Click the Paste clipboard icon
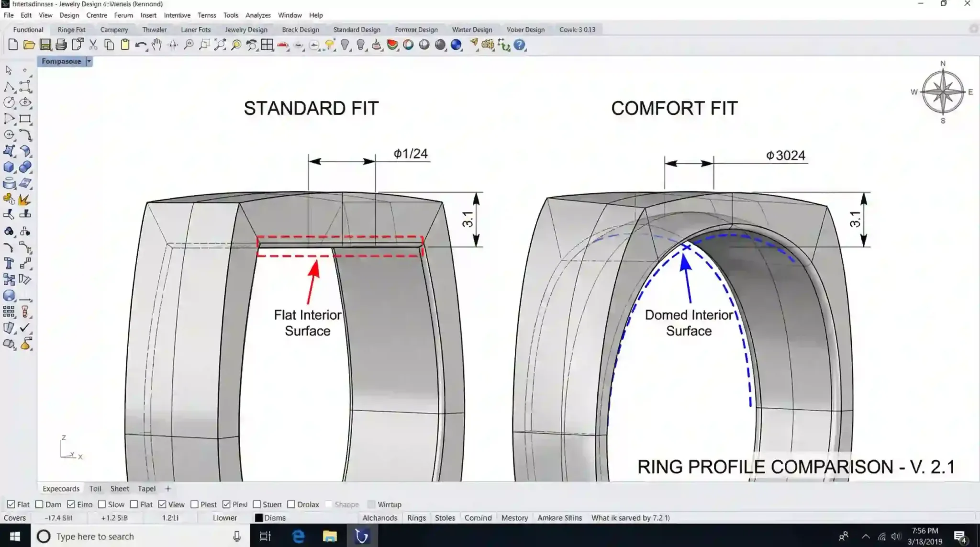The height and width of the screenshot is (547, 980). 125,45
